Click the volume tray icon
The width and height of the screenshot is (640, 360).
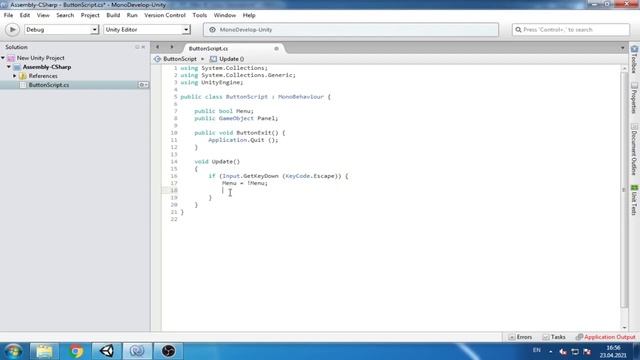click(563, 351)
